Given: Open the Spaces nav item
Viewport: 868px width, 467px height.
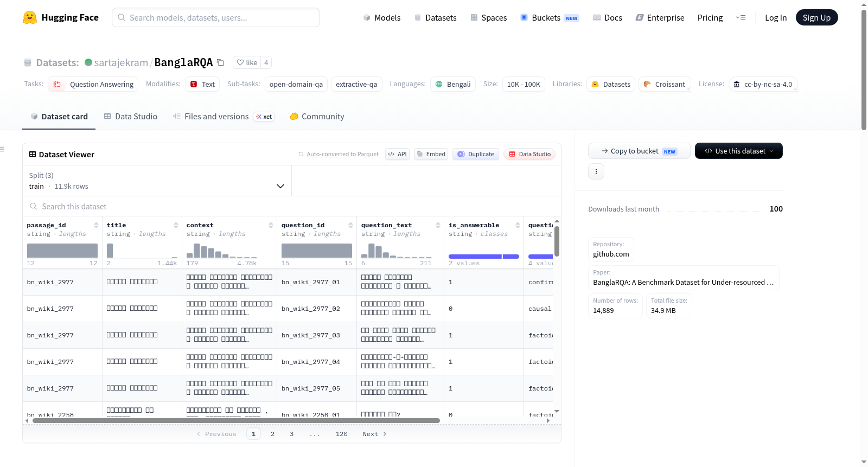Looking at the screenshot, I should (x=489, y=17).
